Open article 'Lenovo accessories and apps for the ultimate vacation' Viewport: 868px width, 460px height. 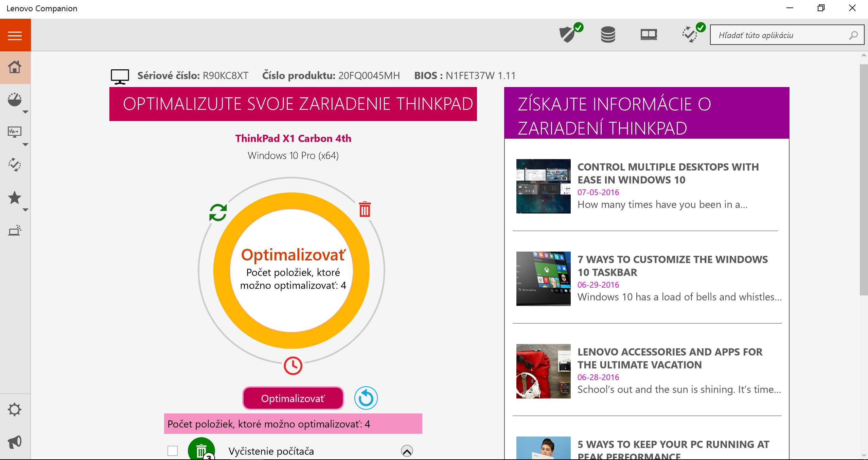point(670,358)
